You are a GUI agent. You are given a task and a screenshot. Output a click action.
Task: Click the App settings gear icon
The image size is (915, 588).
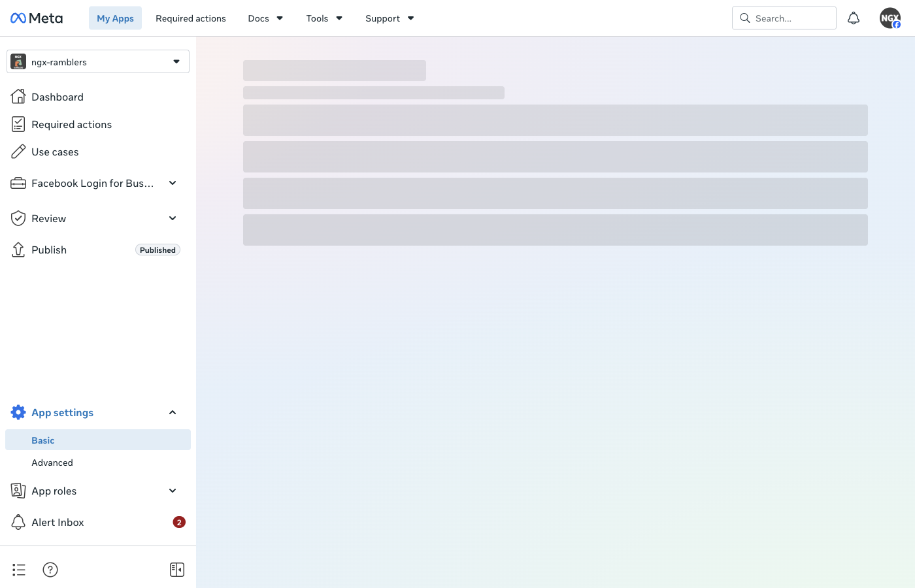[x=18, y=412]
